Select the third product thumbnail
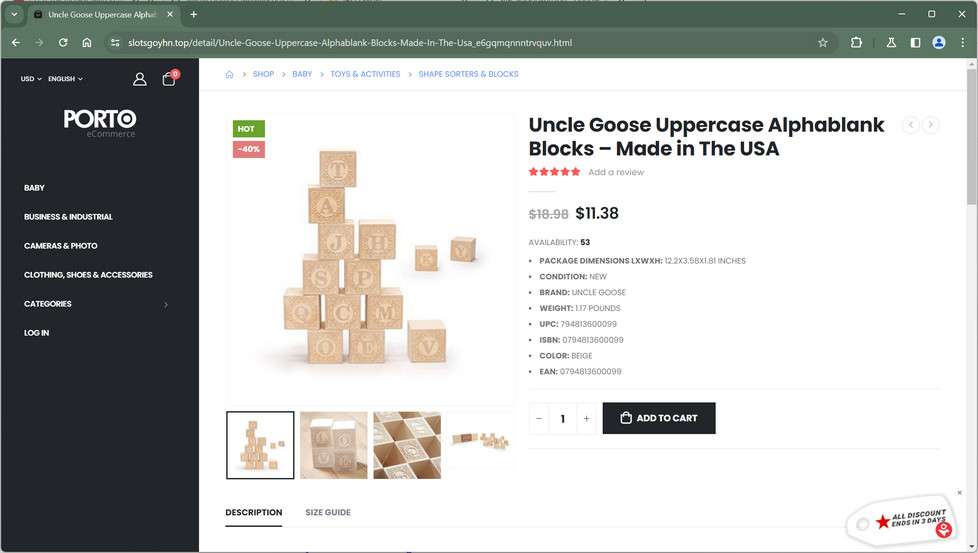This screenshot has width=978, height=553. (x=407, y=445)
